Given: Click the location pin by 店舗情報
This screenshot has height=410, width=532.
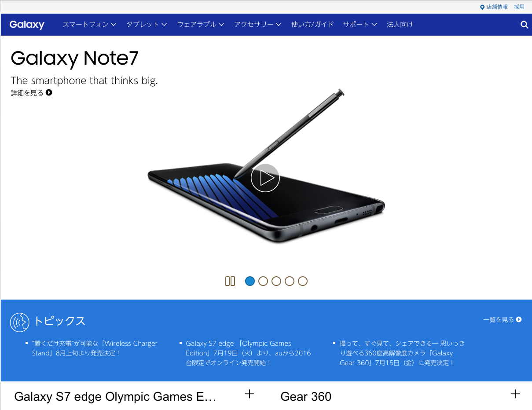Looking at the screenshot, I should (482, 7).
